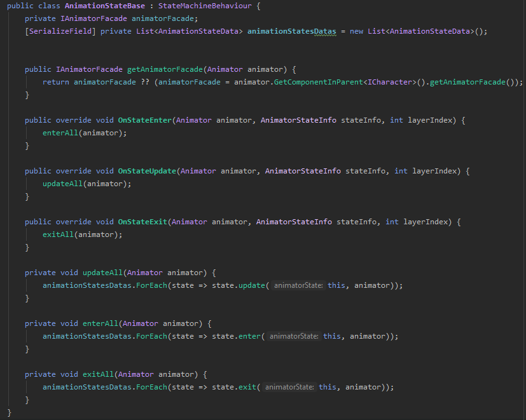Click ForEach in the exitAll method body
Viewport: 526px width, 420px height.
click(x=151, y=387)
